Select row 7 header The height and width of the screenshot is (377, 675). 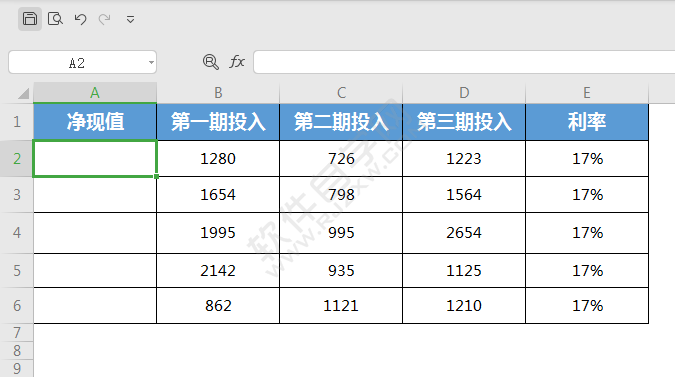coord(17,333)
